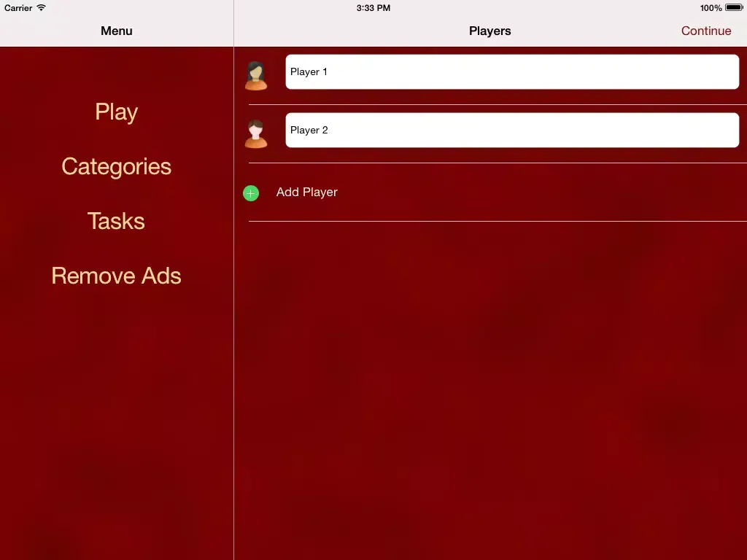Tap the Add Player label
This screenshot has height=560, width=747.
pyautogui.click(x=307, y=192)
